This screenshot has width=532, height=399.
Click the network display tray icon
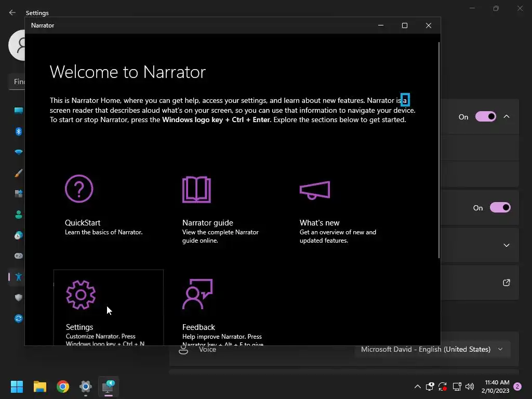(x=457, y=387)
